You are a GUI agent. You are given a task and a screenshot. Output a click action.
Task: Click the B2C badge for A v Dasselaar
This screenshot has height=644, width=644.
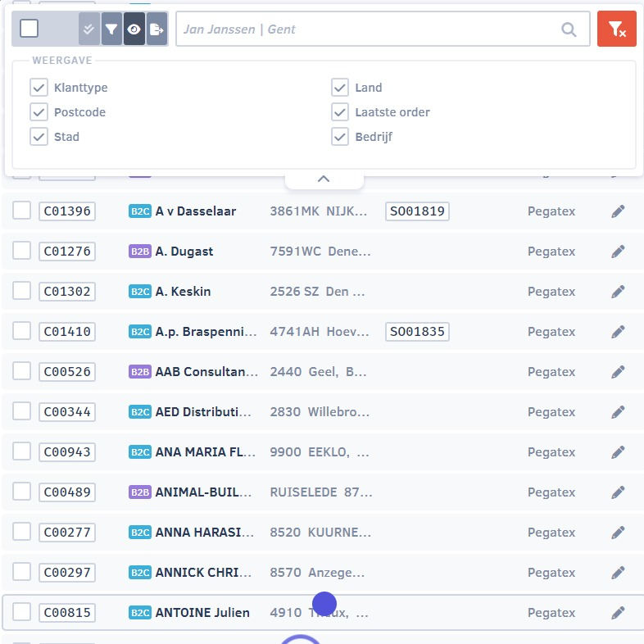click(140, 211)
